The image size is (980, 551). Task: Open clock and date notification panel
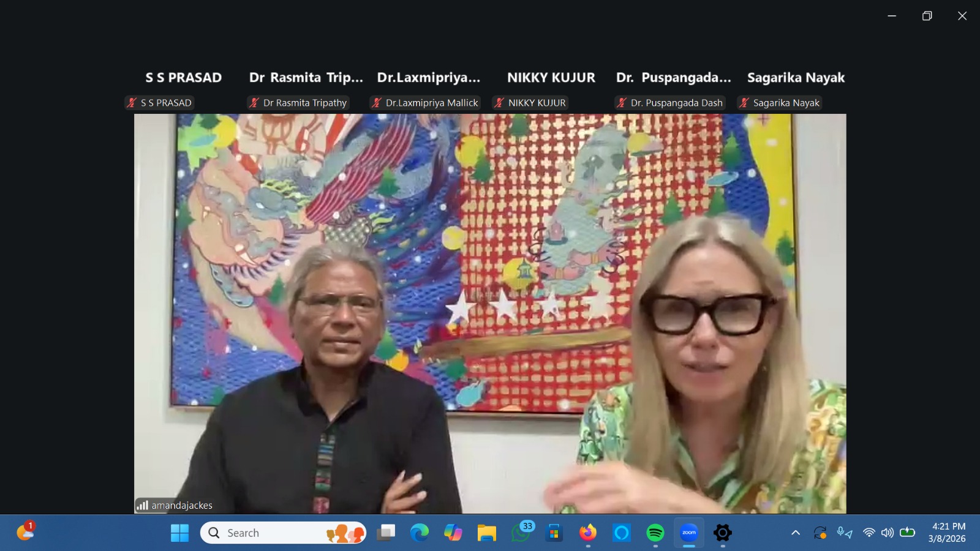pos(948,533)
